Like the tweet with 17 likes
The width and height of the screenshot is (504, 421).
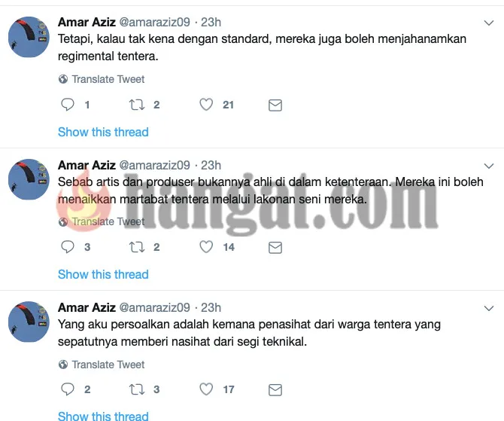click(x=206, y=389)
